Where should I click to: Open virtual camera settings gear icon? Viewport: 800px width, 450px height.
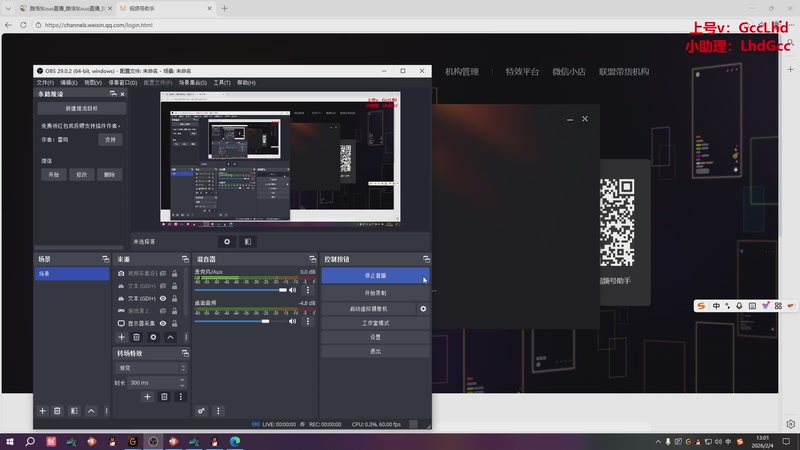423,309
